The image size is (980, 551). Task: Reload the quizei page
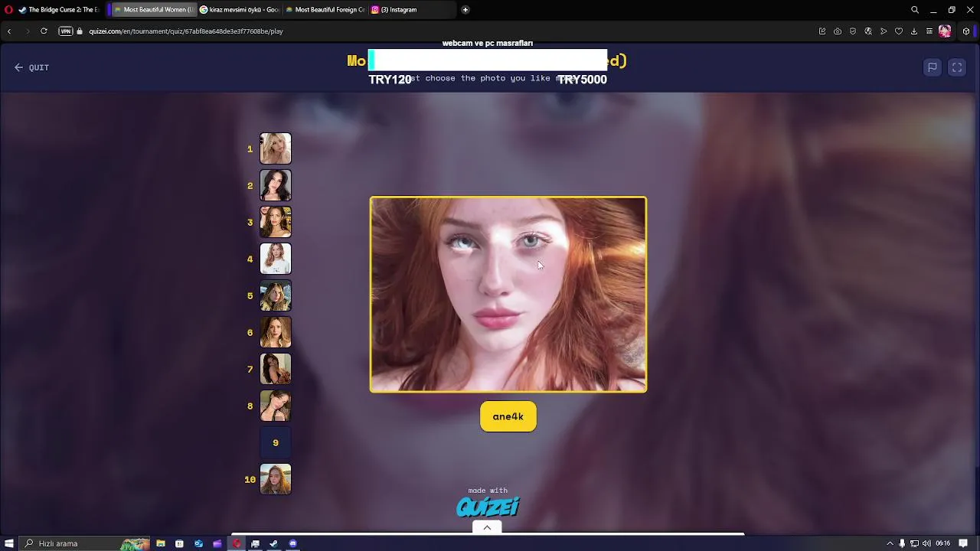[44, 31]
